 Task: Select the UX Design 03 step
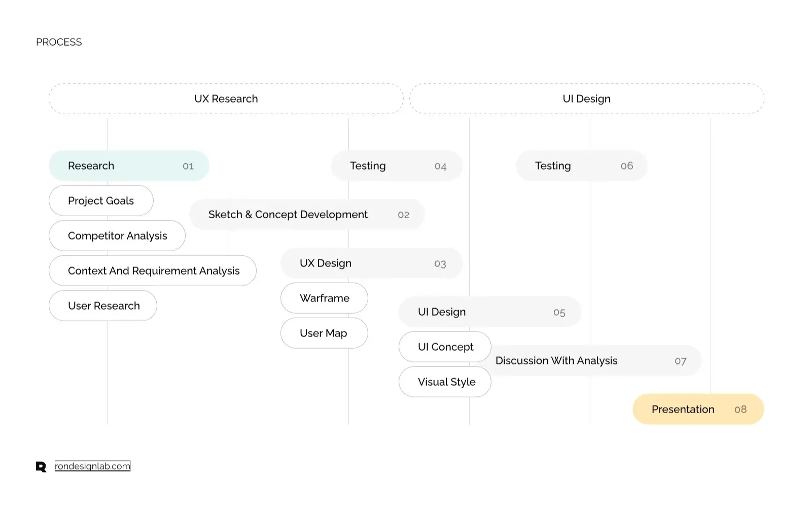pos(372,263)
